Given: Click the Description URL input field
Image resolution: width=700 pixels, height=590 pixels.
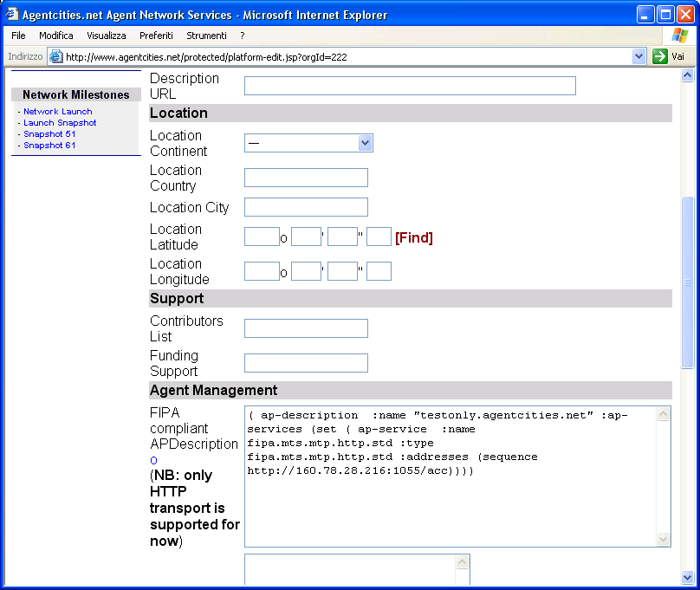Looking at the screenshot, I should click(410, 86).
